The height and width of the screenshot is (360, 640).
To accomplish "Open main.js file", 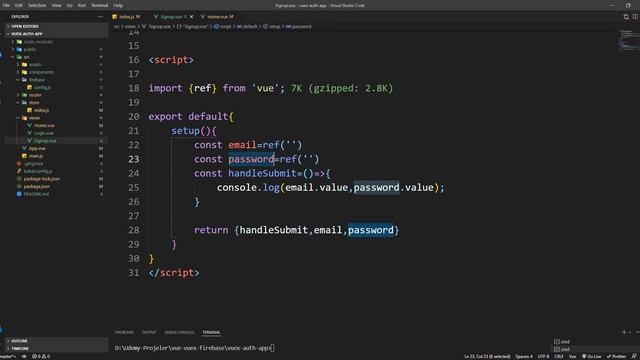I will [36, 156].
